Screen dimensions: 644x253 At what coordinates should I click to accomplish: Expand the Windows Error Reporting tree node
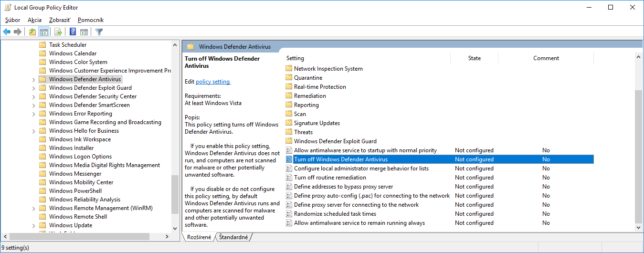click(x=33, y=114)
